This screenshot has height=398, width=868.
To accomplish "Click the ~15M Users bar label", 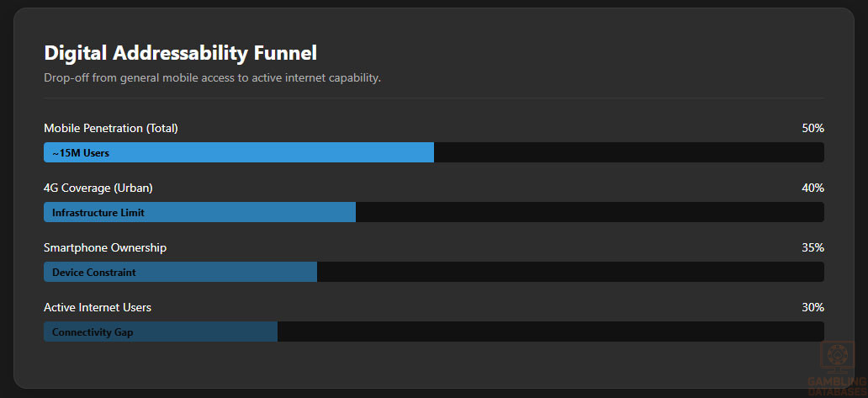I will [x=81, y=153].
